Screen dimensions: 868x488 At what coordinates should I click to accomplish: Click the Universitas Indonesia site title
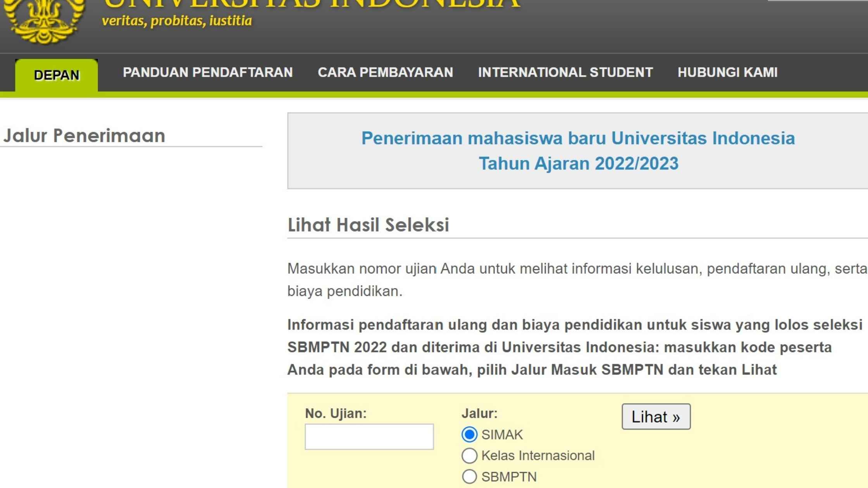[x=312, y=3]
